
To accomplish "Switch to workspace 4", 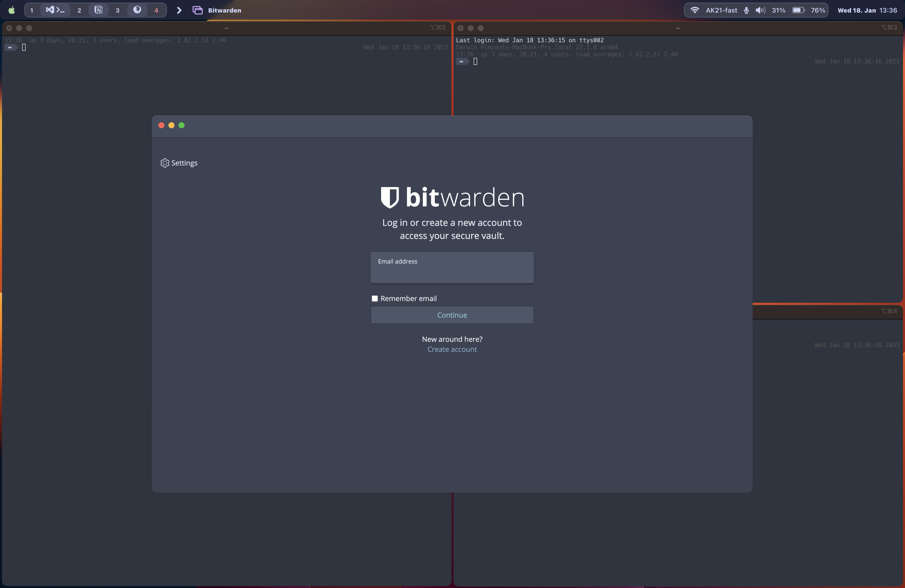I will pos(156,10).
